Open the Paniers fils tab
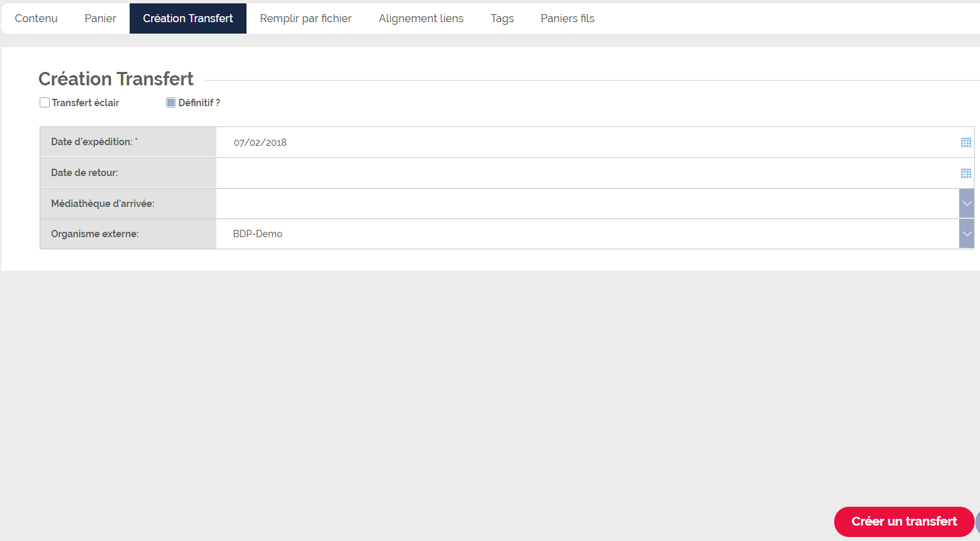 [568, 18]
